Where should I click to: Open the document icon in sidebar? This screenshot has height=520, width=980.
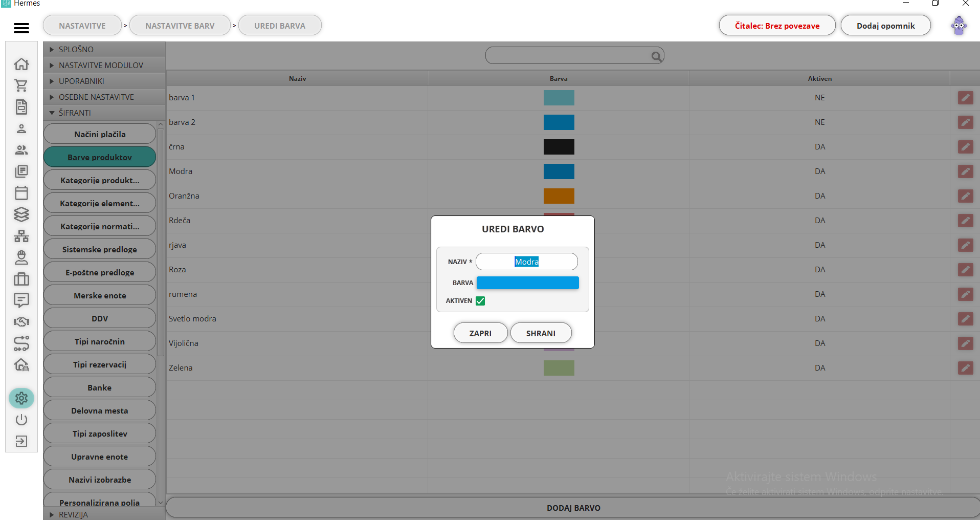point(21,107)
